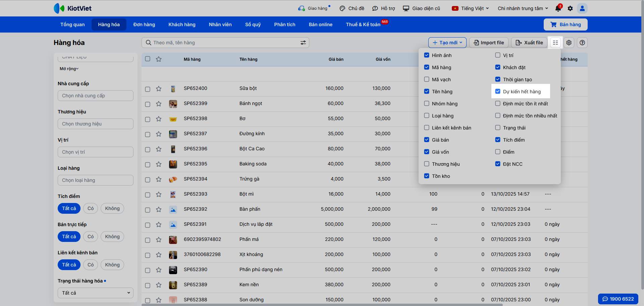Viewport: 644px width, 306px height.
Task: Go to Tổng quan tab
Action: click(72, 24)
